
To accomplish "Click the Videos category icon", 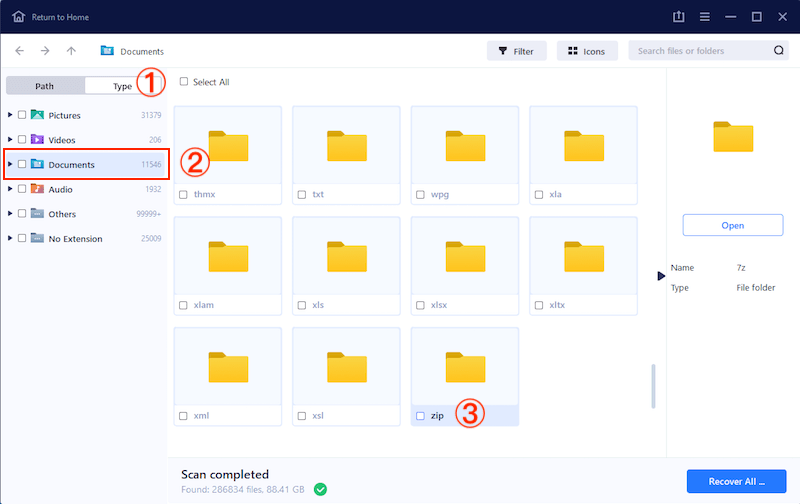I will pos(37,139).
